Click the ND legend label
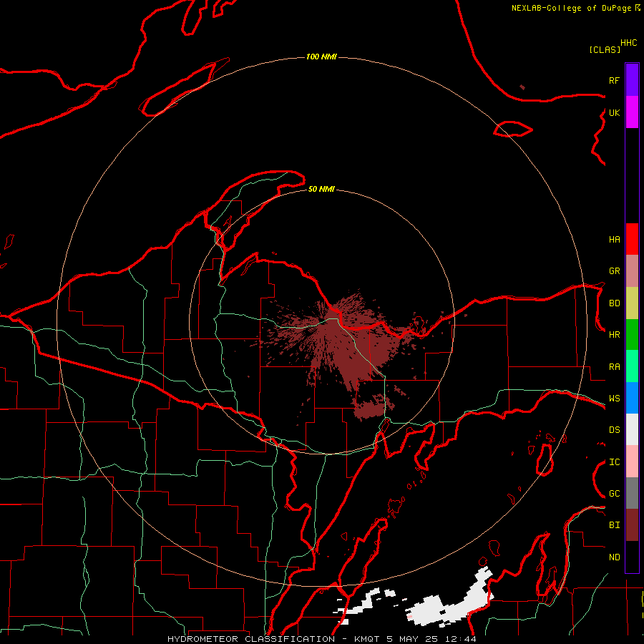Viewport: 644px width, 644px height. click(x=614, y=557)
